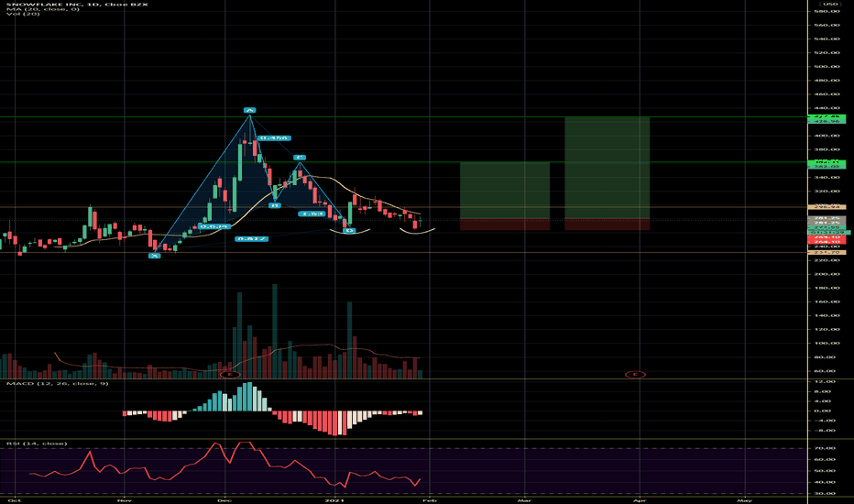Select the MA (20, close, 0) indicator legend
The height and width of the screenshot is (504, 854).
pos(43,9)
